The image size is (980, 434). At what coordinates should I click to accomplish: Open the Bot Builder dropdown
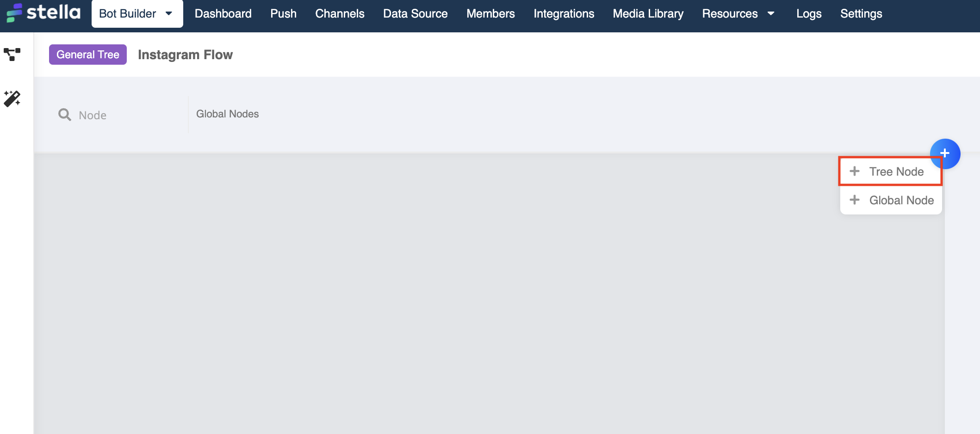point(137,13)
